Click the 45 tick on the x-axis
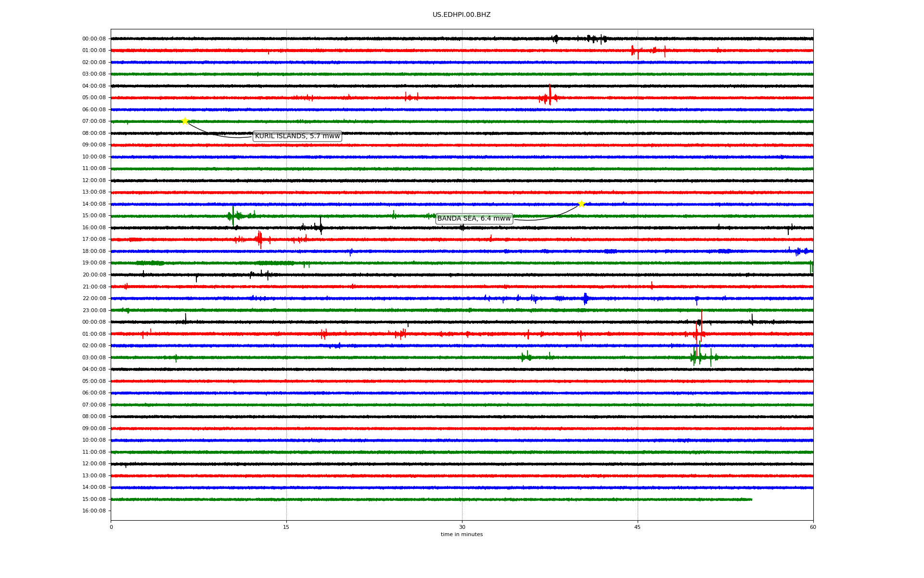The height and width of the screenshot is (578, 924). [x=637, y=527]
